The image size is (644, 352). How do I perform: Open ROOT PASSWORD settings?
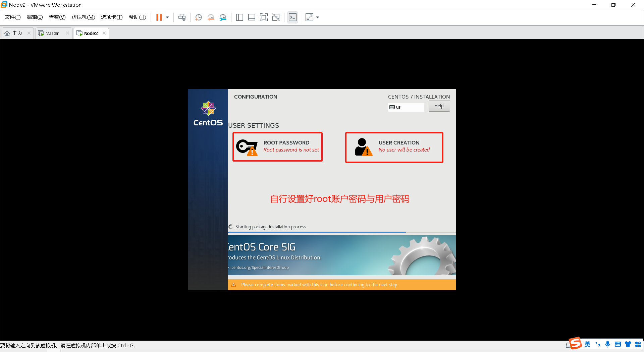[277, 147]
